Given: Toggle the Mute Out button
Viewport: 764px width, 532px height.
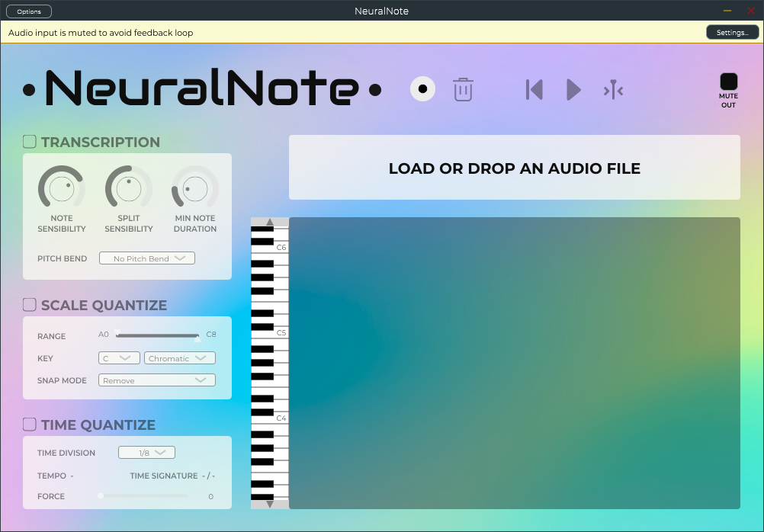Looking at the screenshot, I should 728,82.
